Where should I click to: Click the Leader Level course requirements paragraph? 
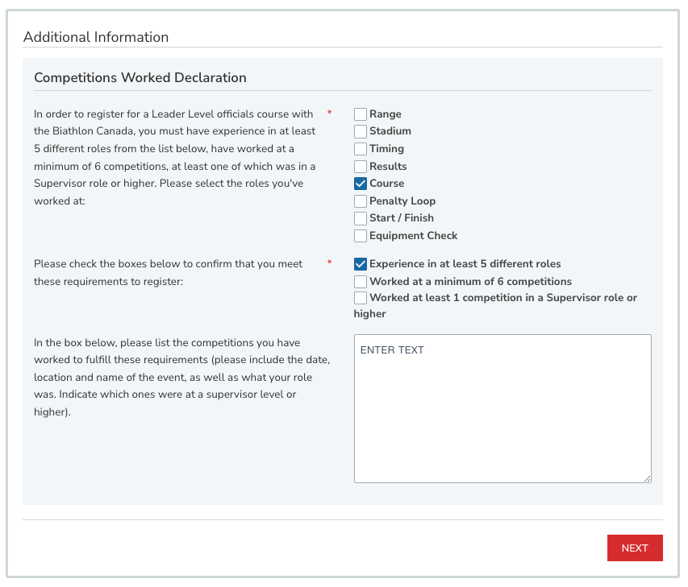[175, 157]
